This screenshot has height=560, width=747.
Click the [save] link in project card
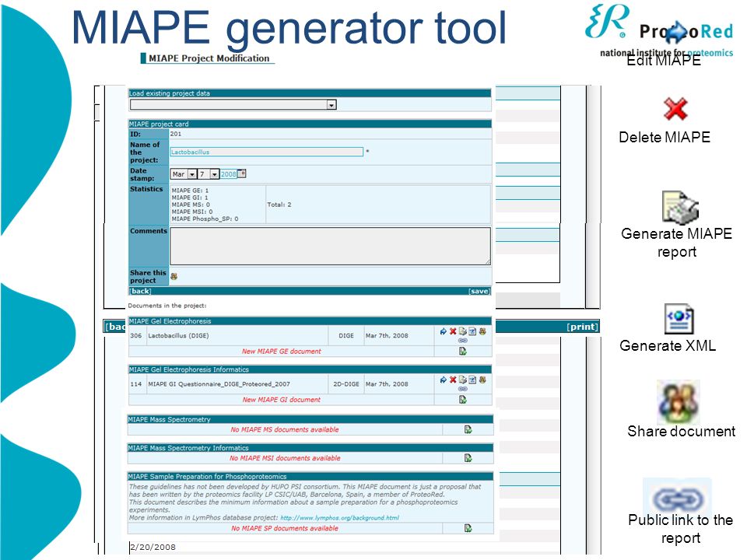click(479, 291)
